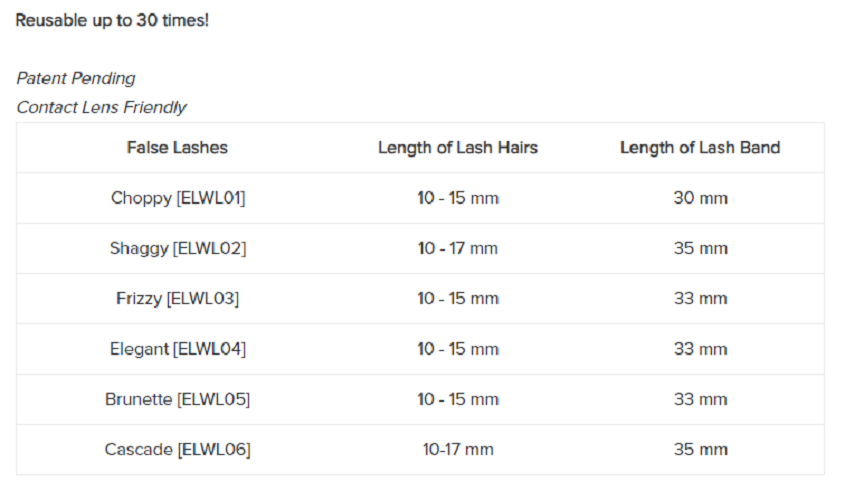Select the Length of Lash Hairs header
Screen dimensions: 845x500
[458, 148]
